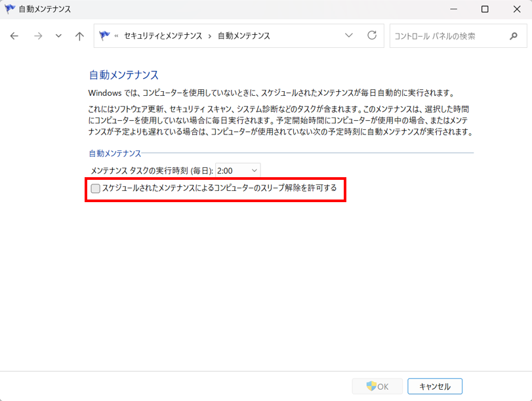Go up one level with up arrow
The width and height of the screenshot is (532, 401).
tap(79, 36)
